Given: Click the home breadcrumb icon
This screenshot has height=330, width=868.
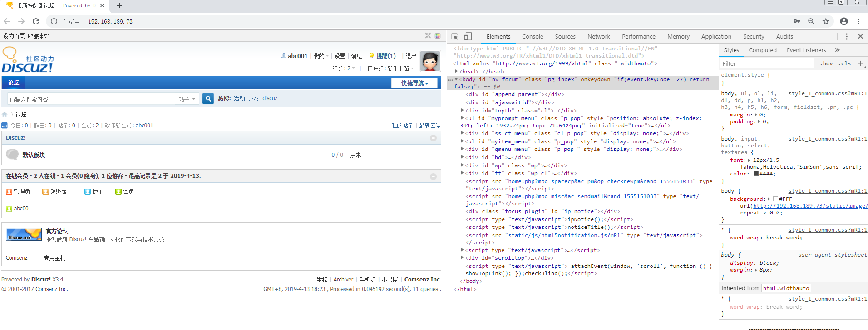Looking at the screenshot, I should (5, 115).
